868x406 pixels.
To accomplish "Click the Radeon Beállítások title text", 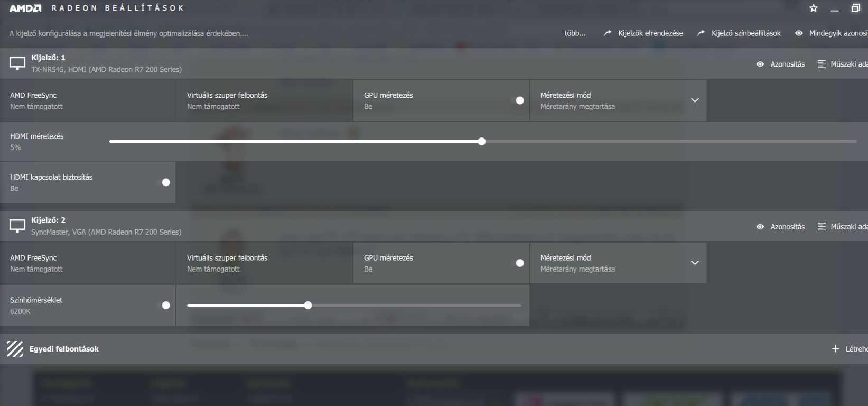I will [x=117, y=8].
